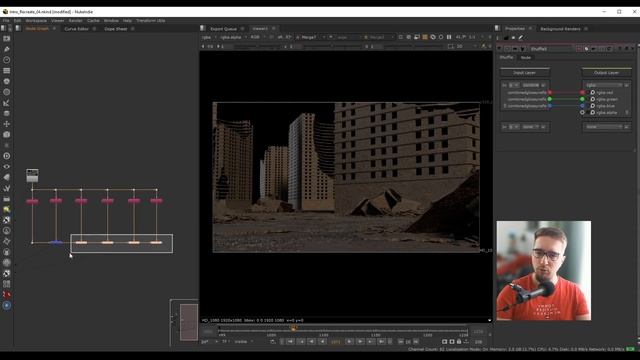Image resolution: width=640 pixels, height=360 pixels.
Task: Jump to the first frame button
Action: click(x=290, y=341)
